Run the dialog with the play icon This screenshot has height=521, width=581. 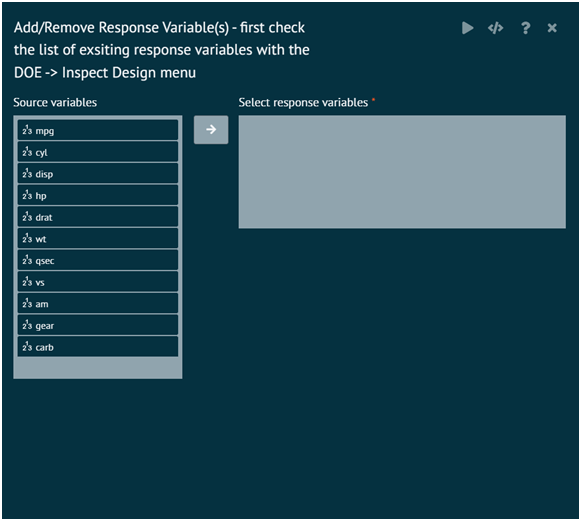(467, 28)
